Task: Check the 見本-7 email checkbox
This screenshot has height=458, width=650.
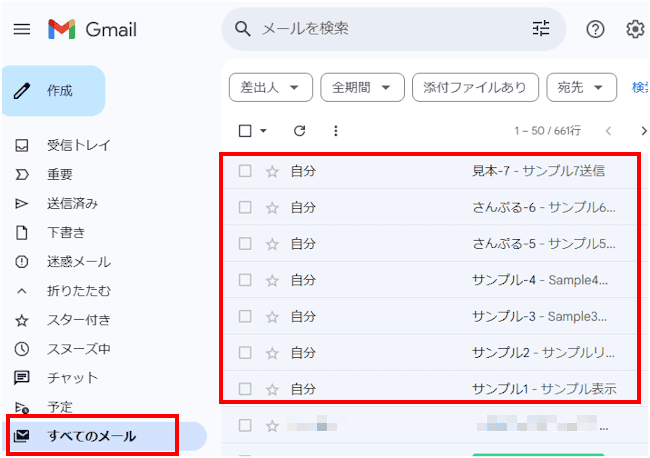Action: point(245,171)
